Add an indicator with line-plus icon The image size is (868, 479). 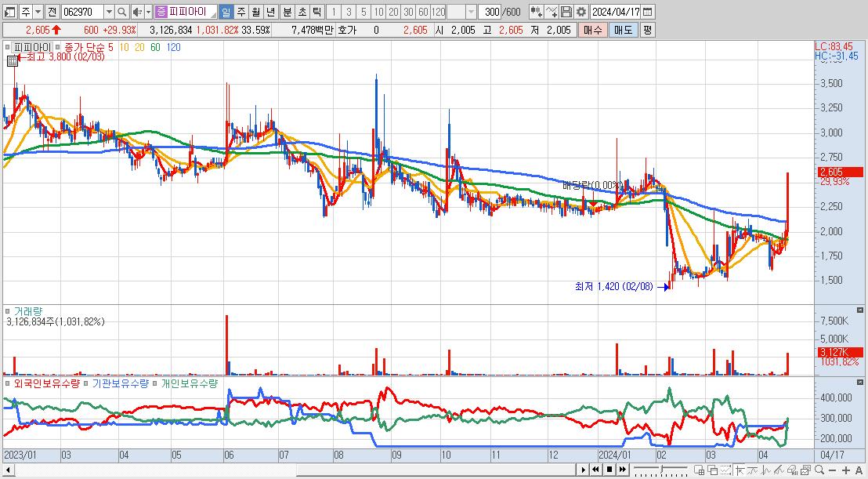552,12
